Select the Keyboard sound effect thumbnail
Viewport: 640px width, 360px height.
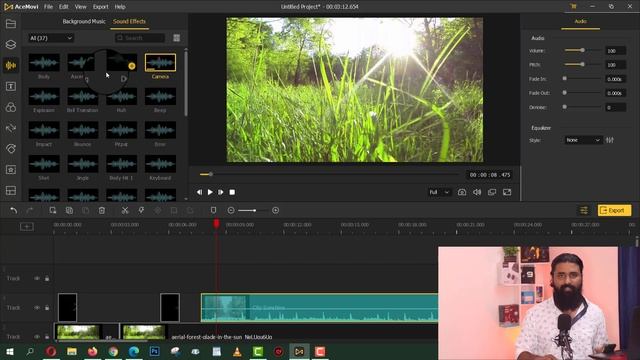coord(160,164)
